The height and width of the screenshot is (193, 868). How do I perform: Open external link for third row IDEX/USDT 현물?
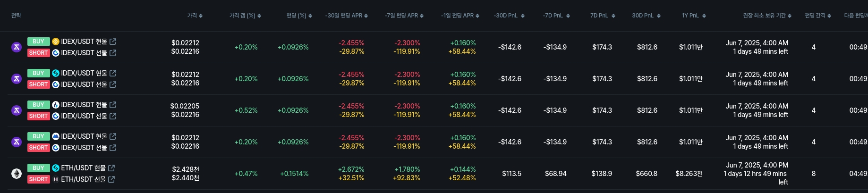pyautogui.click(x=113, y=105)
